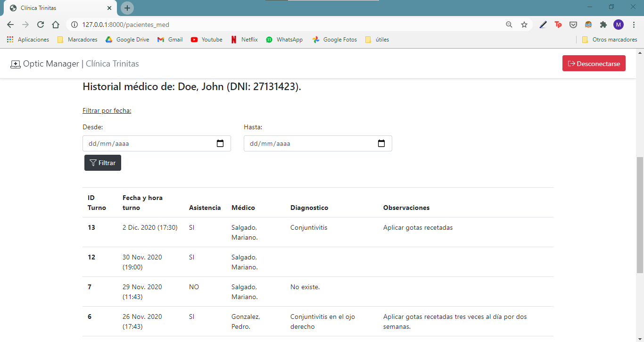Viewport: 644px width, 342px height.
Task: Open the Google Fotos bookmark
Action: [334, 40]
